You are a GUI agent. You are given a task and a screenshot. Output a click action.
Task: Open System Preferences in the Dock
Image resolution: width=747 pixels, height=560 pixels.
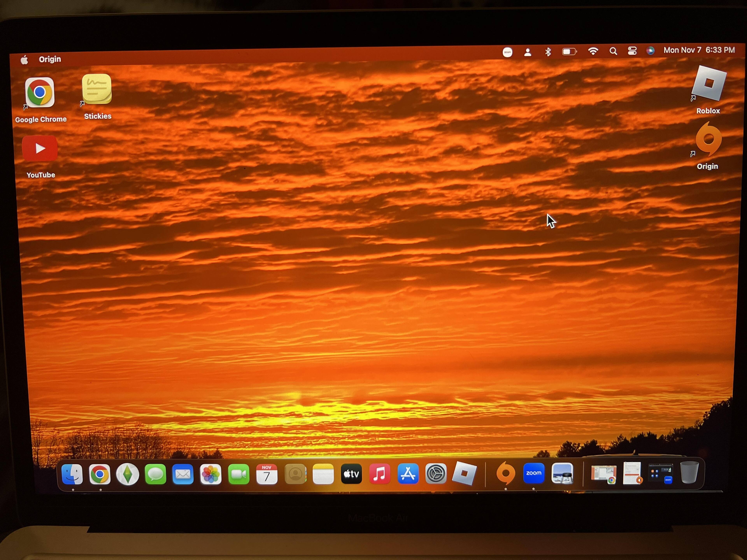[x=436, y=474]
